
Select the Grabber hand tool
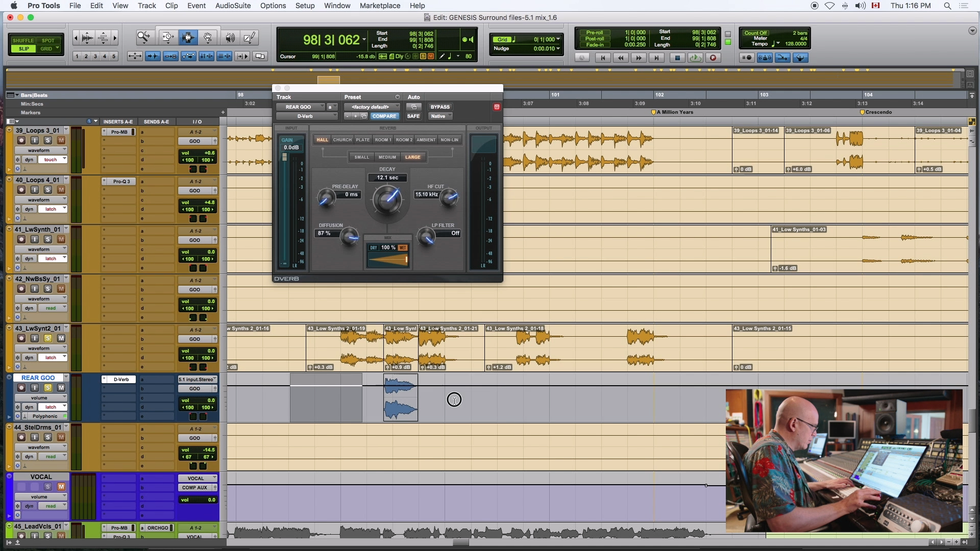208,37
